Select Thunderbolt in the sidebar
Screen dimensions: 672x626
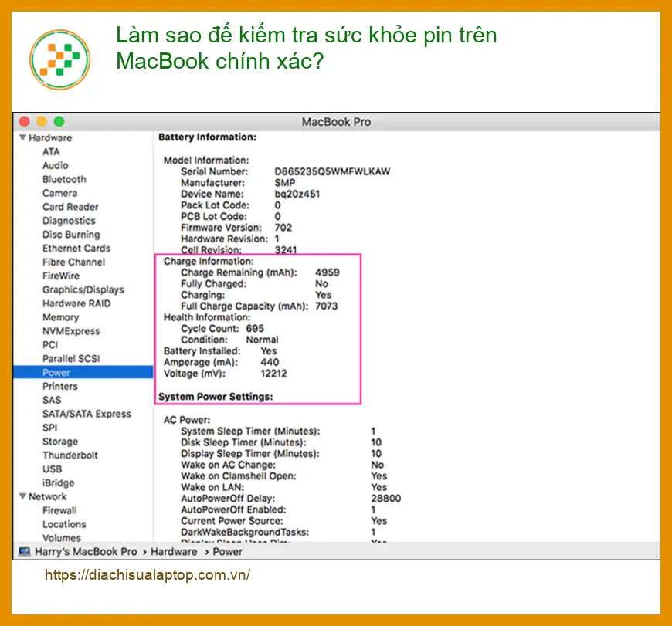[70, 455]
